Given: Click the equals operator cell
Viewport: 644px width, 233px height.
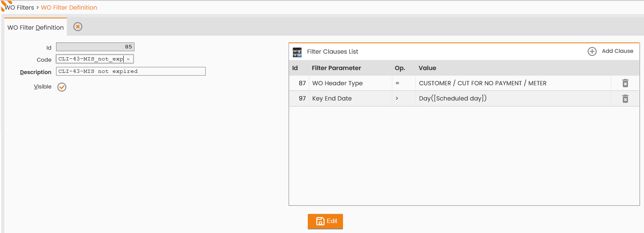Looking at the screenshot, I should point(403,83).
